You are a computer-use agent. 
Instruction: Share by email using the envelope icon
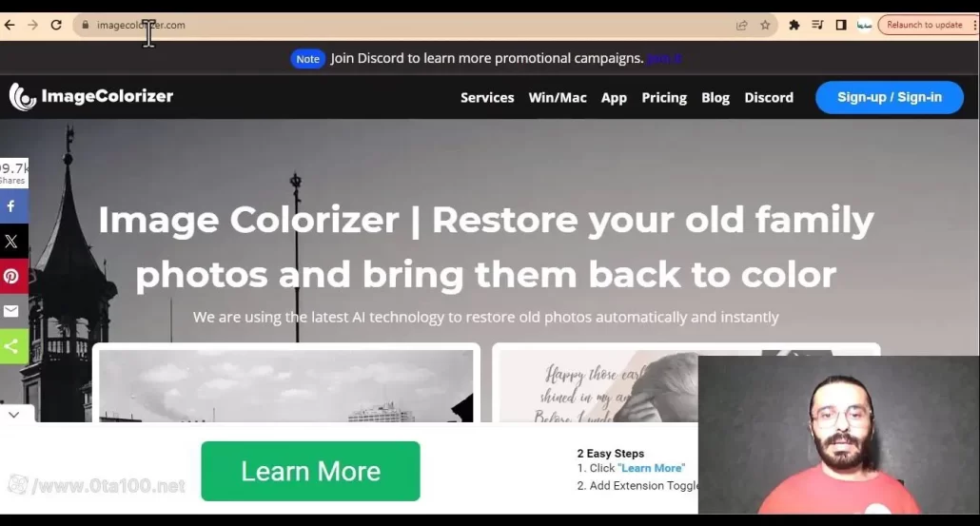pos(13,311)
